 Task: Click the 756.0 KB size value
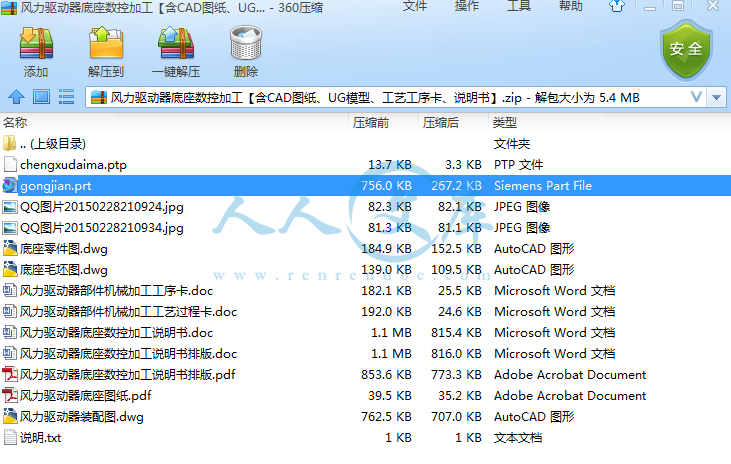tap(386, 186)
